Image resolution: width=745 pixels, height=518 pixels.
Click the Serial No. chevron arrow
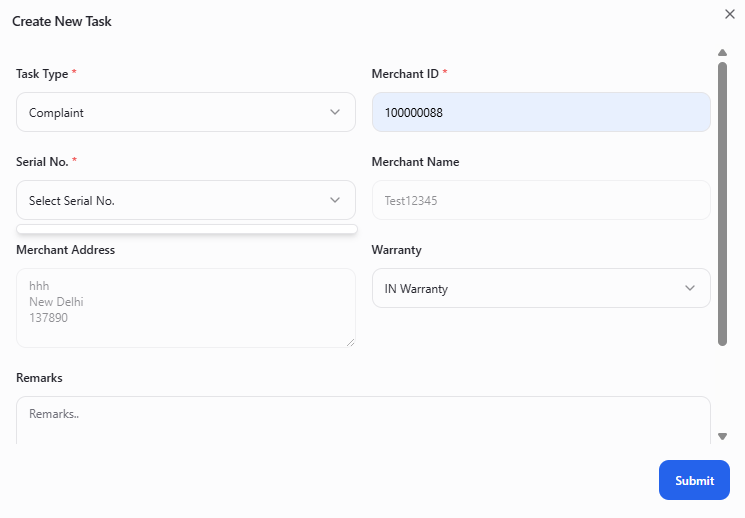(x=335, y=200)
